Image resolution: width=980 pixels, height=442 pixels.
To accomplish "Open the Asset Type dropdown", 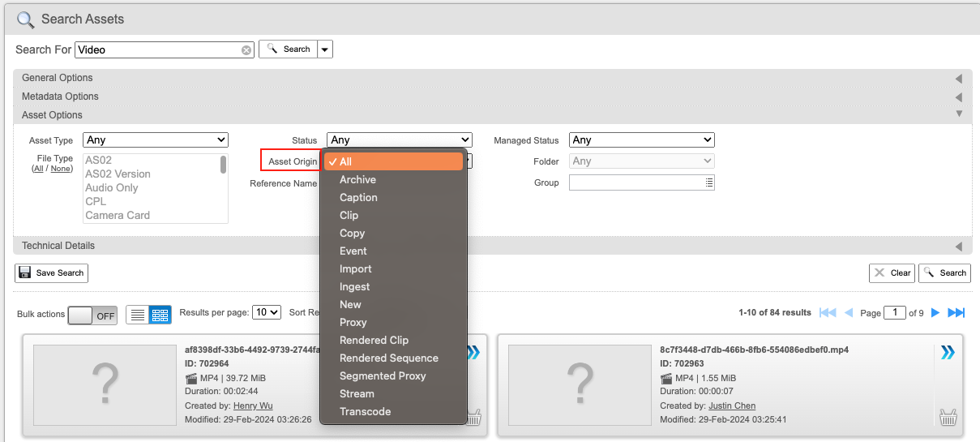I will [156, 140].
